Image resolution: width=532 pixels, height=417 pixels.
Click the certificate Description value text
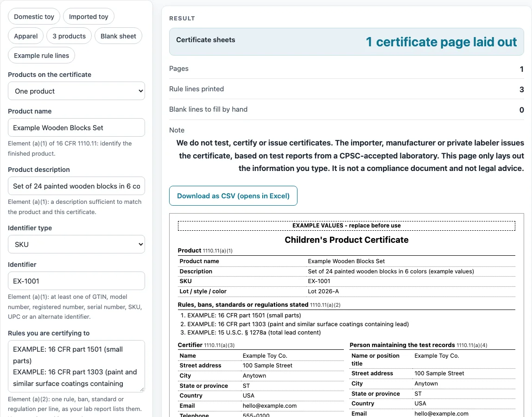coord(391,272)
